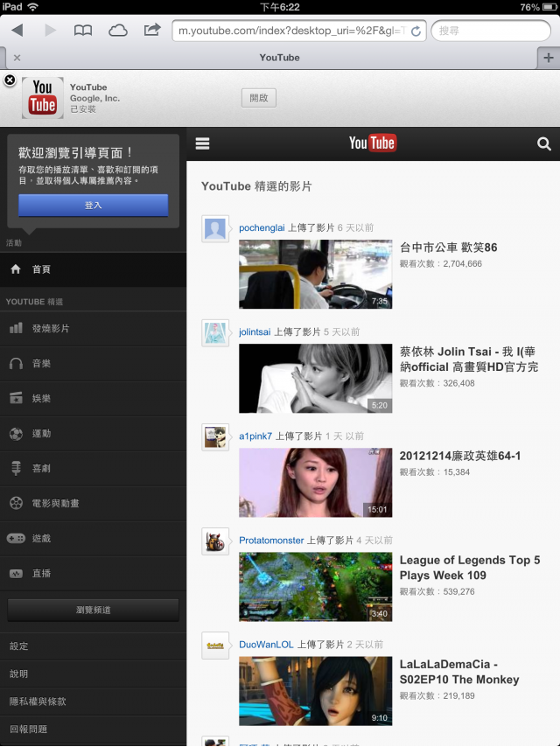Open DuoWanLOL's avatar

pyautogui.click(x=215, y=646)
